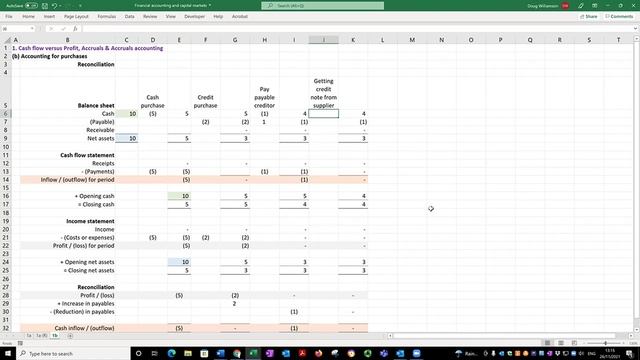Open Cortana circle icon on taskbar
640x360 pixels.
(138, 353)
